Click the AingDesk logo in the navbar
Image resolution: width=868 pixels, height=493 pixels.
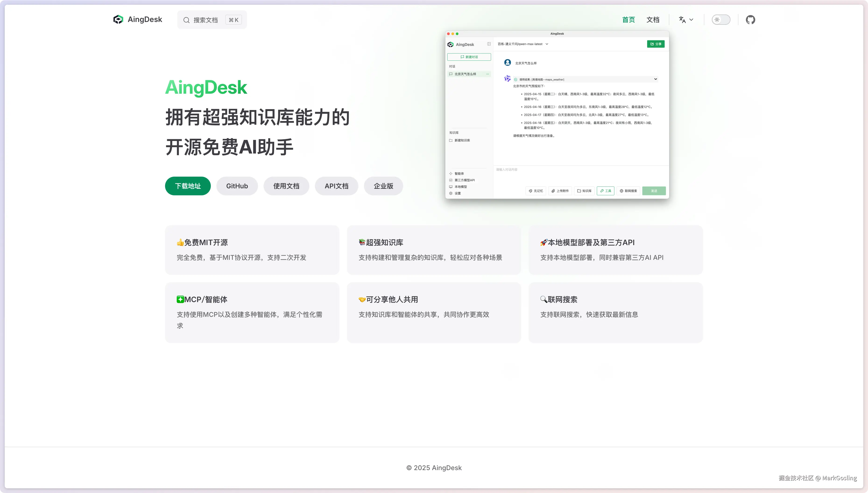coord(118,20)
